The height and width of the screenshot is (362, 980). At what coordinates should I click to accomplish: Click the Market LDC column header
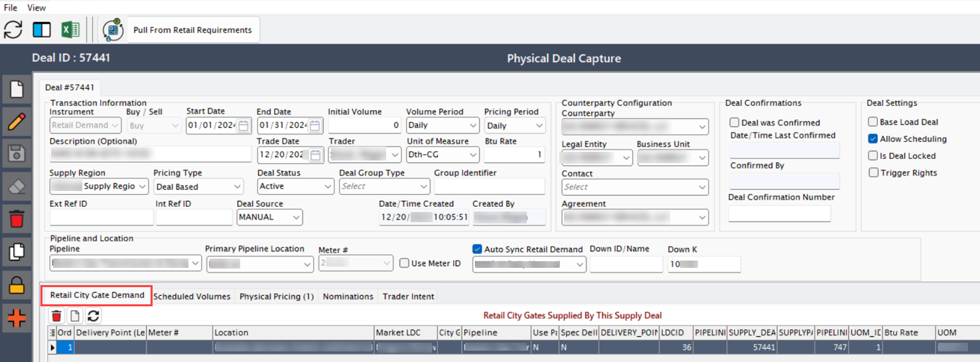(x=405, y=333)
